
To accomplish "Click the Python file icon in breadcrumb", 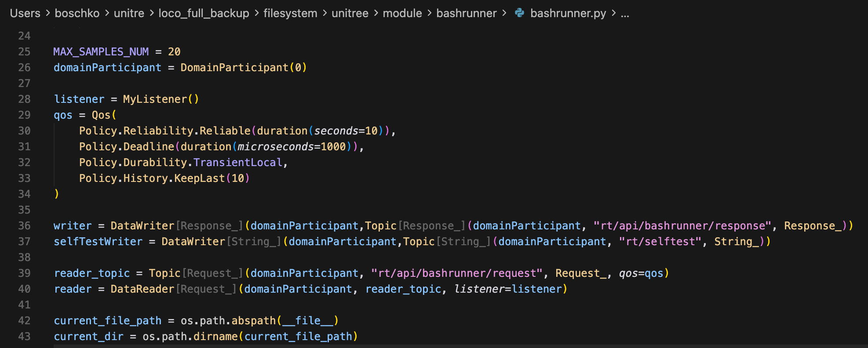I will pyautogui.click(x=519, y=13).
